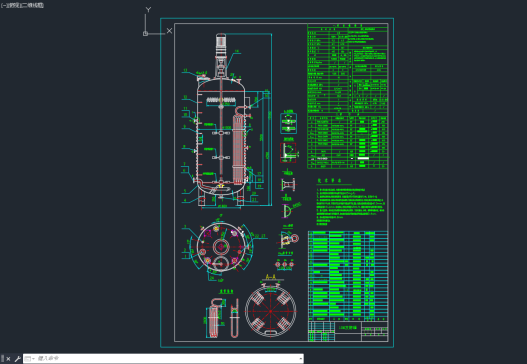Click the 技术要求 heading text
Viewport: 527px width, 364px height.
(329, 180)
